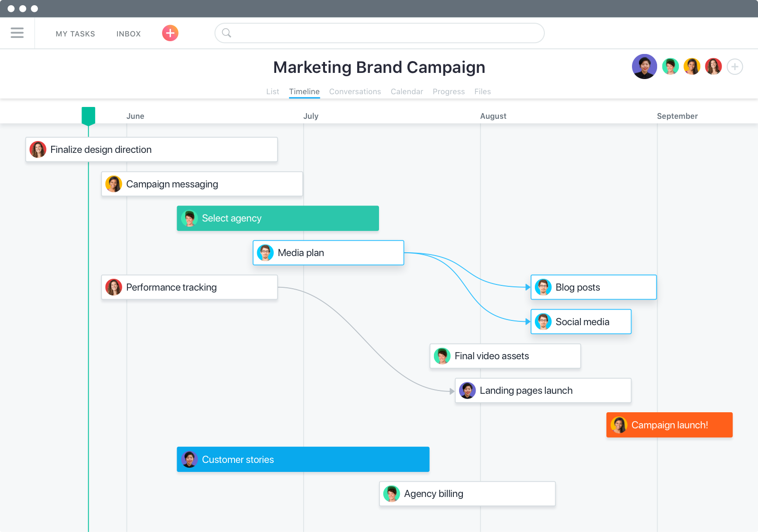Switch to the Conversations view
Screen dimensions: 758x532
pos(355,91)
